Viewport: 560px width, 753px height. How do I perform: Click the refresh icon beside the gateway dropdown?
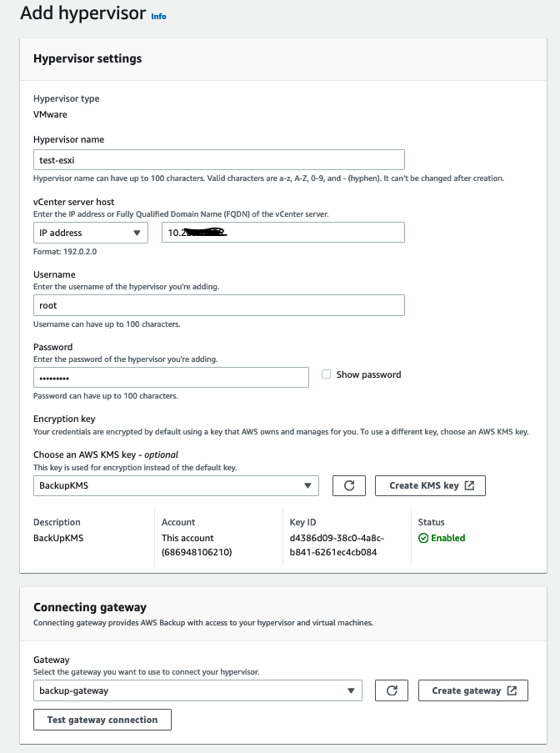(391, 690)
